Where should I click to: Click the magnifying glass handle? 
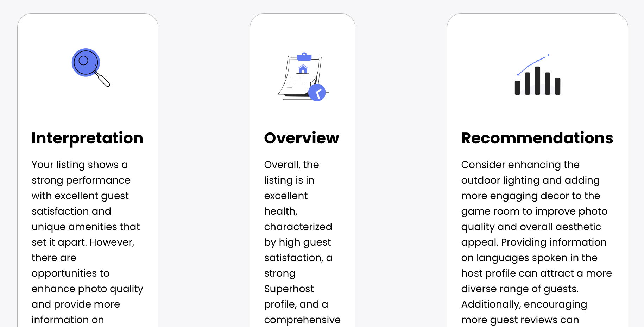[103, 79]
